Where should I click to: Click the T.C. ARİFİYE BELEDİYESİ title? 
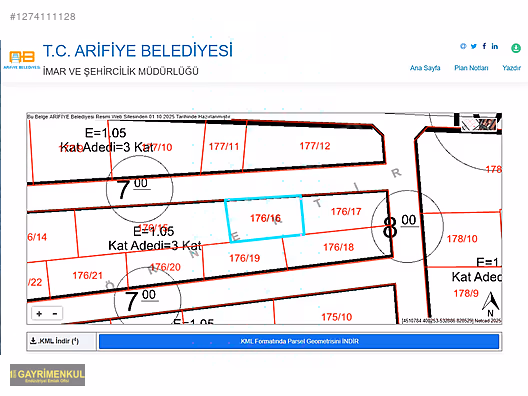[x=138, y=51]
